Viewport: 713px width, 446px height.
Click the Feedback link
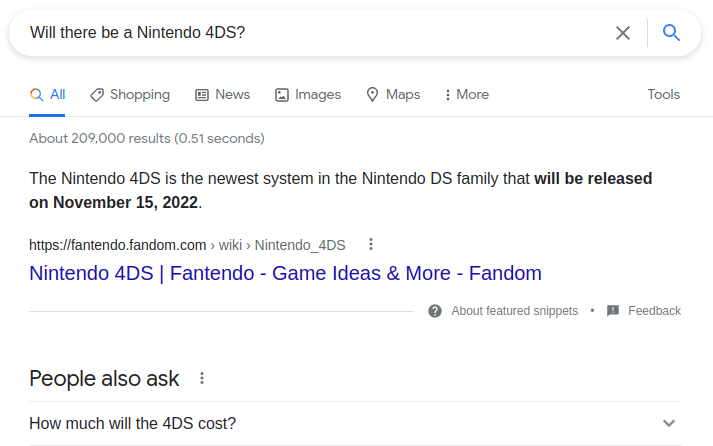pos(654,311)
